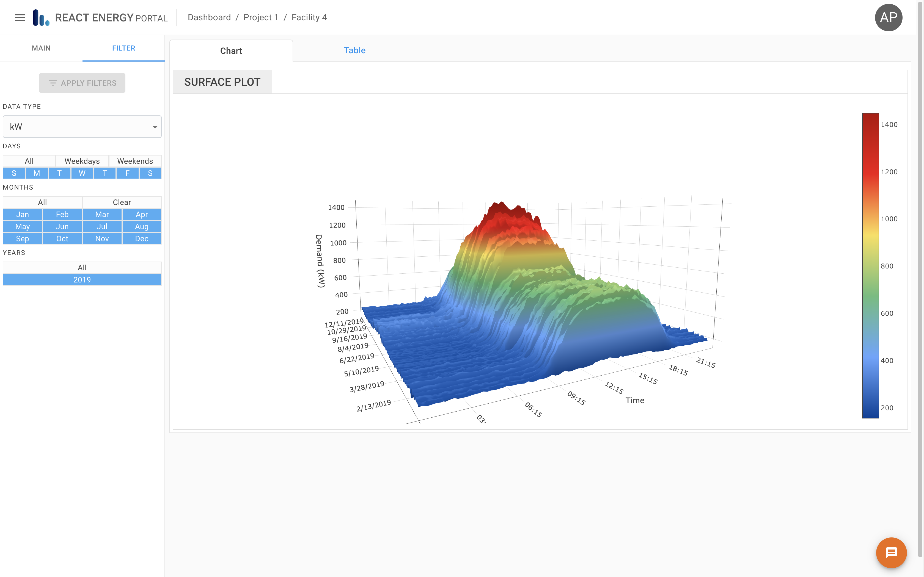Deselect the Jul month filter
Viewport: 924px width, 577px height.
click(x=101, y=226)
